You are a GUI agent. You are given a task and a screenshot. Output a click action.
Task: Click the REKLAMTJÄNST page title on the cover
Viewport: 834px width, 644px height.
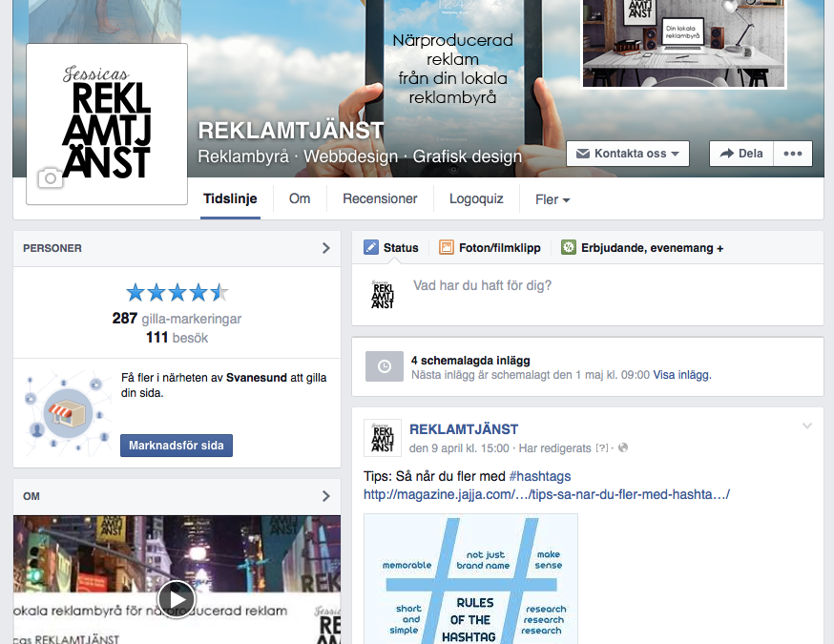point(290,131)
